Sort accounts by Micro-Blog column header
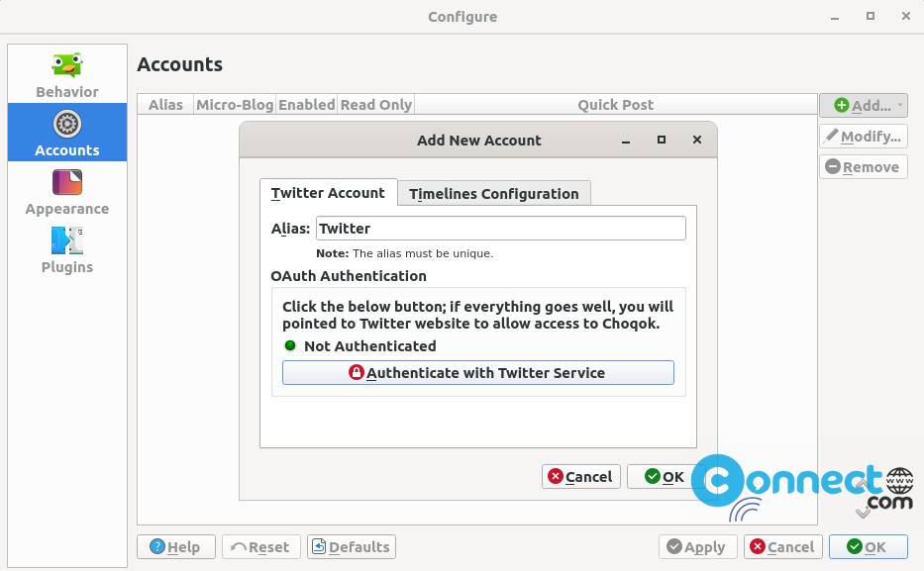Image resolution: width=924 pixels, height=571 pixels. pos(235,105)
